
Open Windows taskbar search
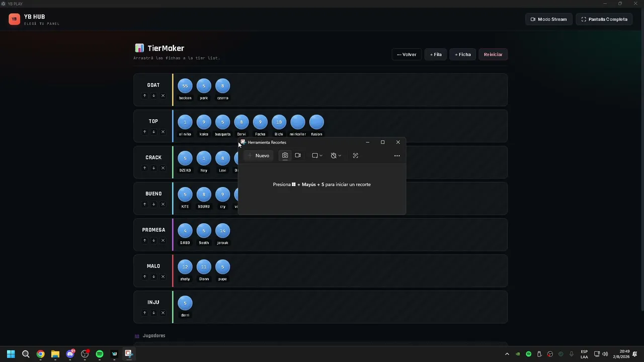[x=26, y=354]
